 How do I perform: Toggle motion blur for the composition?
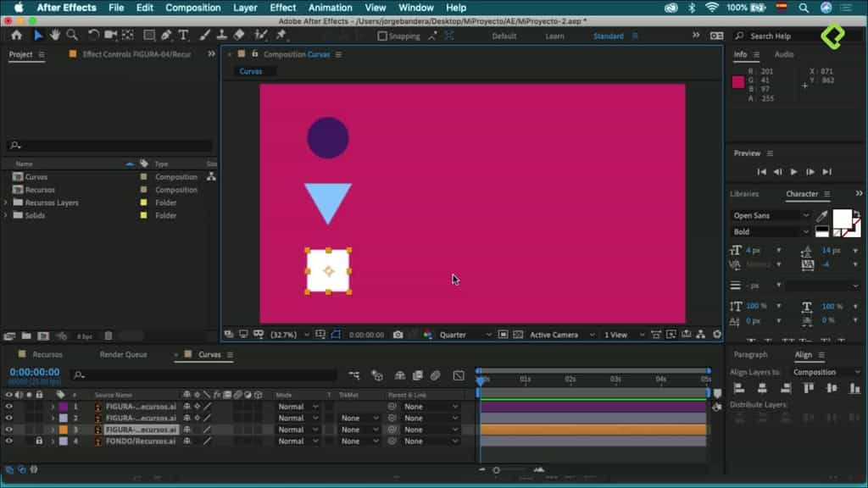[x=436, y=375]
